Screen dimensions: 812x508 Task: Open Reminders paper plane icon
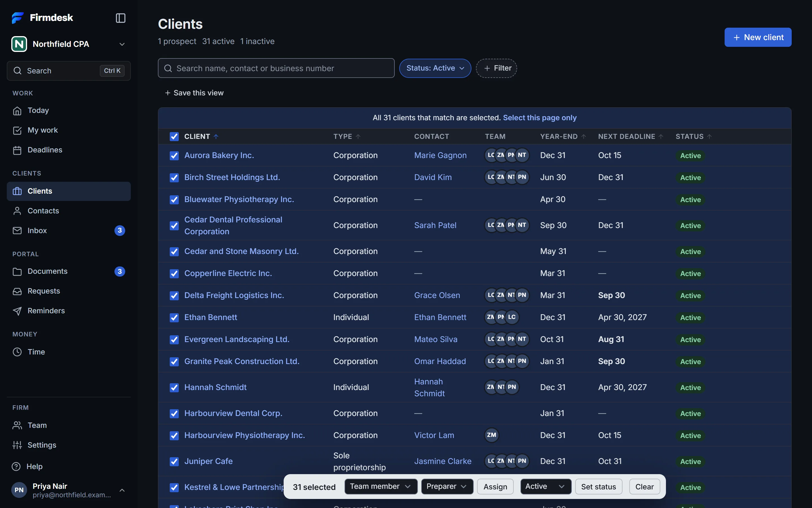point(17,311)
